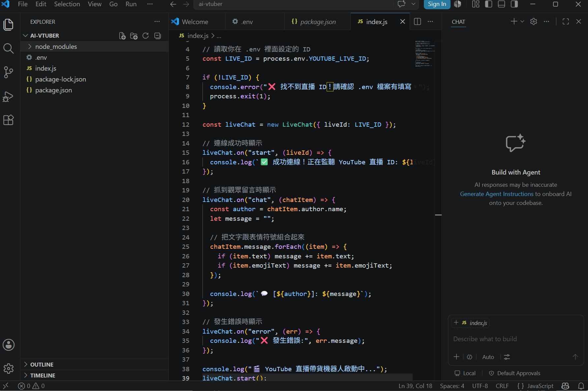This screenshot has width=588, height=391.
Task: Open remote window in status bar
Action: (6, 386)
